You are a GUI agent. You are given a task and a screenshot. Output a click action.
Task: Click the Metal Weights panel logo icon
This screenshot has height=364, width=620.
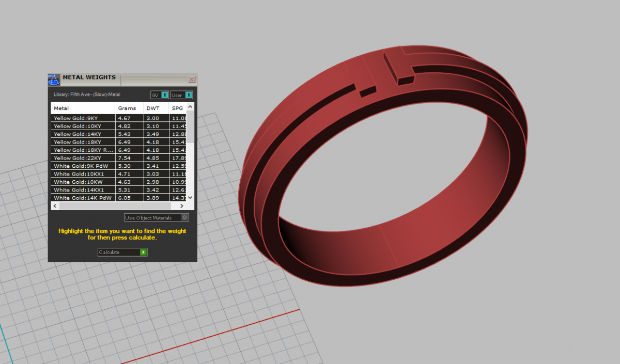click(x=54, y=80)
